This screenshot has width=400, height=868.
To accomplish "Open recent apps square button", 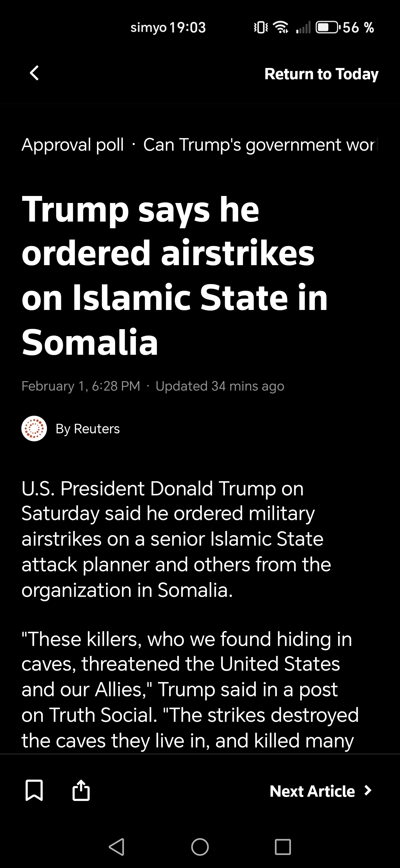I will click(x=283, y=847).
